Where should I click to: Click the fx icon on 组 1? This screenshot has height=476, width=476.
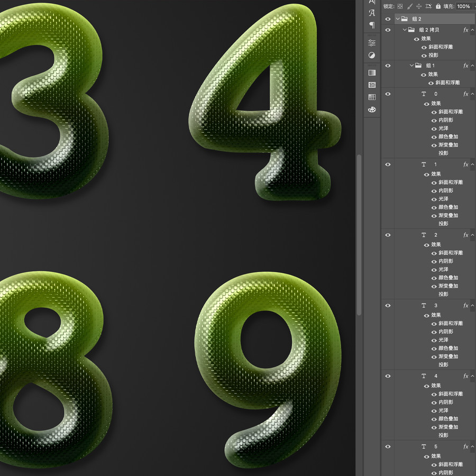465,66
